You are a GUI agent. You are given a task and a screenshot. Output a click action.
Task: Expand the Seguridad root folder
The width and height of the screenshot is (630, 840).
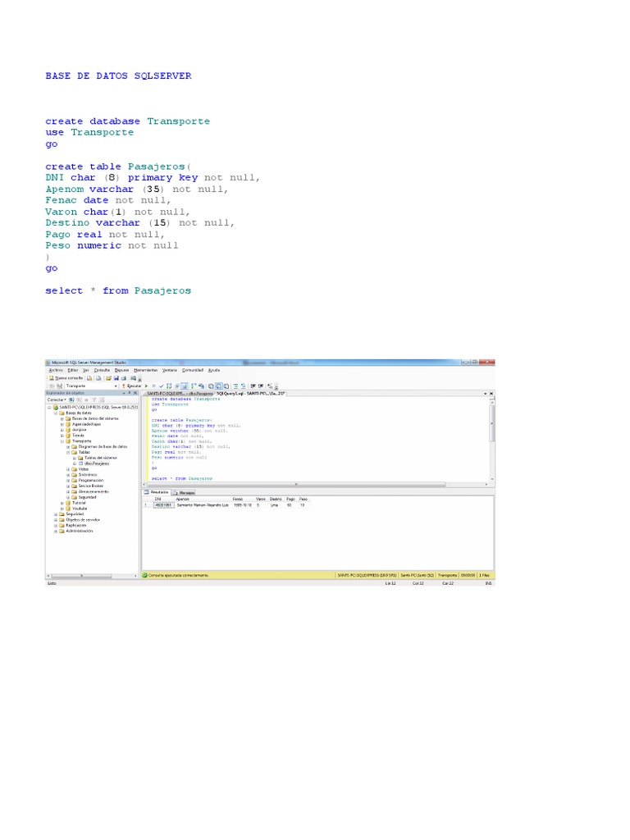pyautogui.click(x=56, y=514)
